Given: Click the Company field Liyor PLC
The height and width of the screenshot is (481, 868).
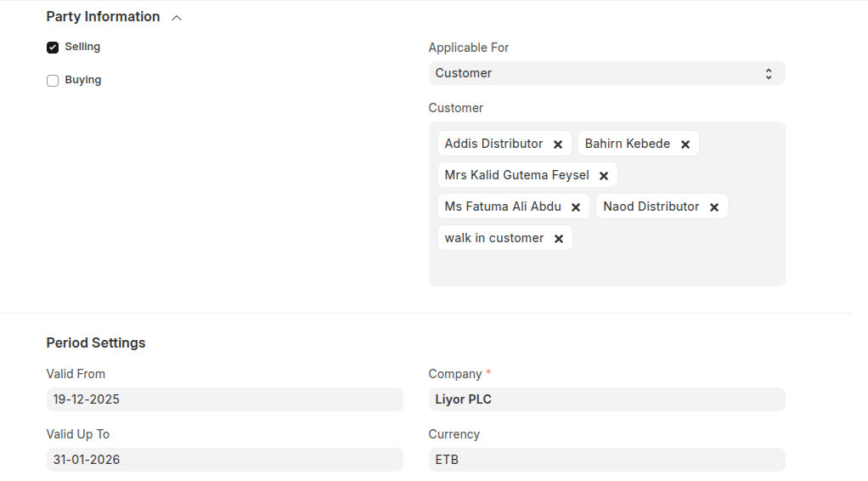Looking at the screenshot, I should click(606, 399).
